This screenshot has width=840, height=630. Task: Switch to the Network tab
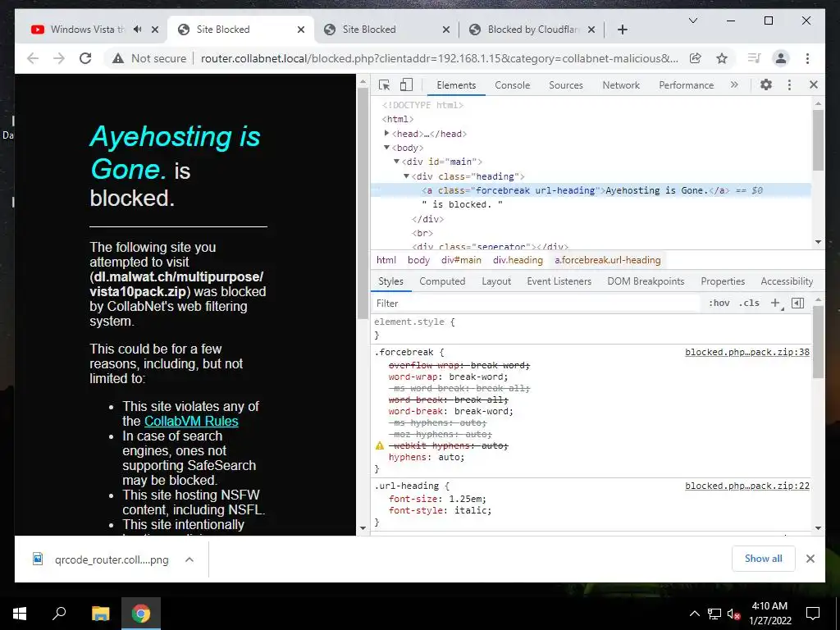(x=621, y=85)
